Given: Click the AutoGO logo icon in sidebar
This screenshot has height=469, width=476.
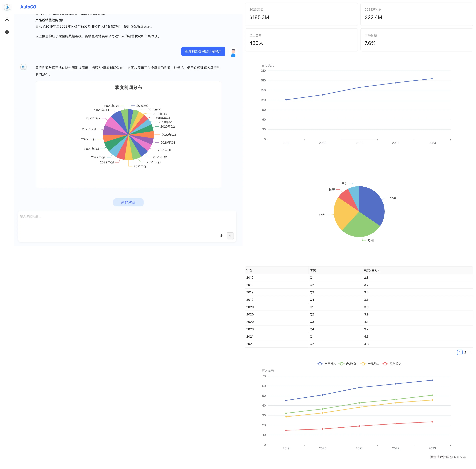Looking at the screenshot, I should pos(7,7).
